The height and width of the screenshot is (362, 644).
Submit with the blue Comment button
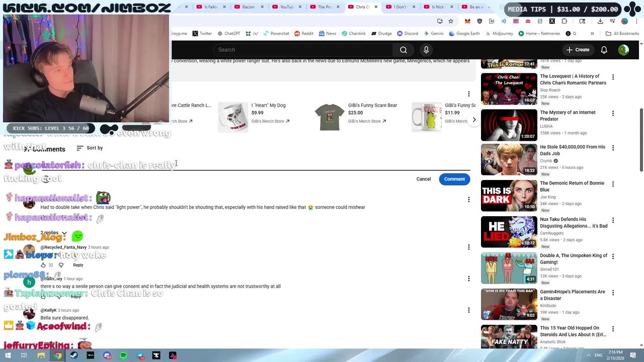pyautogui.click(x=454, y=179)
